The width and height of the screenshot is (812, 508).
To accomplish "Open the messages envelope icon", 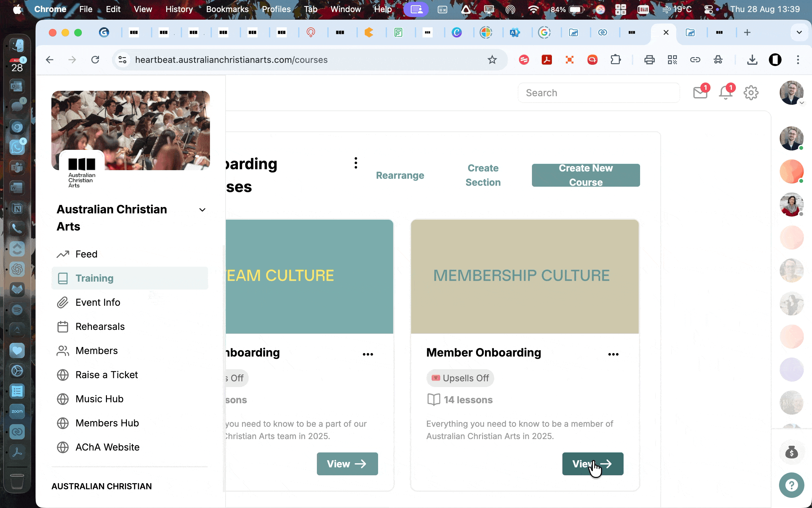I will 700,92.
